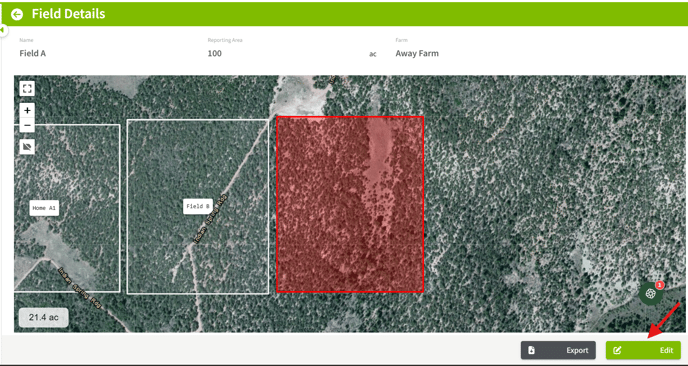688x366 pixels.
Task: Click the Export button
Action: 558,350
